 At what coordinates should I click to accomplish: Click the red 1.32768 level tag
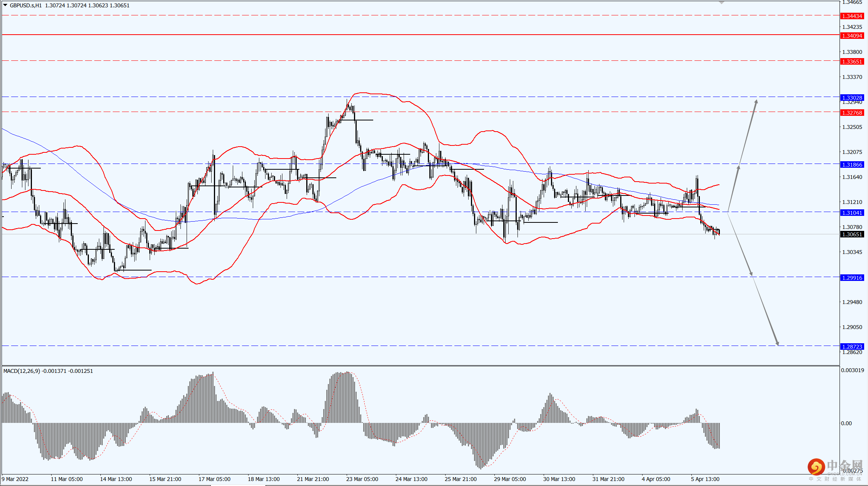click(852, 113)
